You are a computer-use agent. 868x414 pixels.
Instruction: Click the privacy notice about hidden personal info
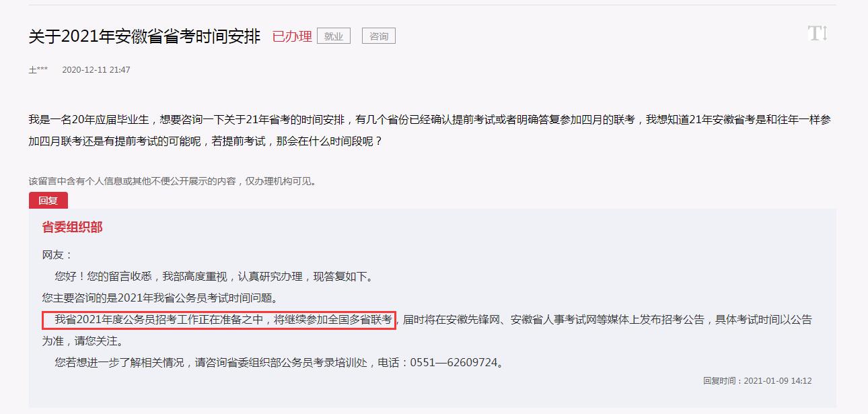click(x=172, y=181)
